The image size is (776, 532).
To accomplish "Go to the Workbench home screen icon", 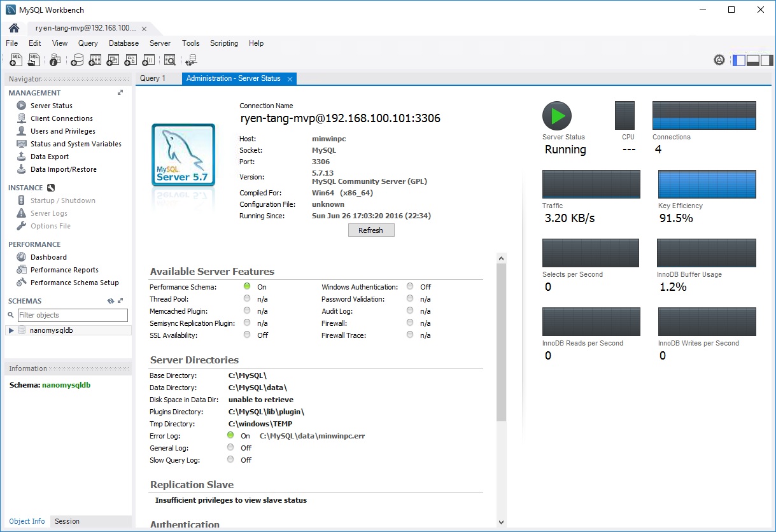I will pyautogui.click(x=13, y=28).
